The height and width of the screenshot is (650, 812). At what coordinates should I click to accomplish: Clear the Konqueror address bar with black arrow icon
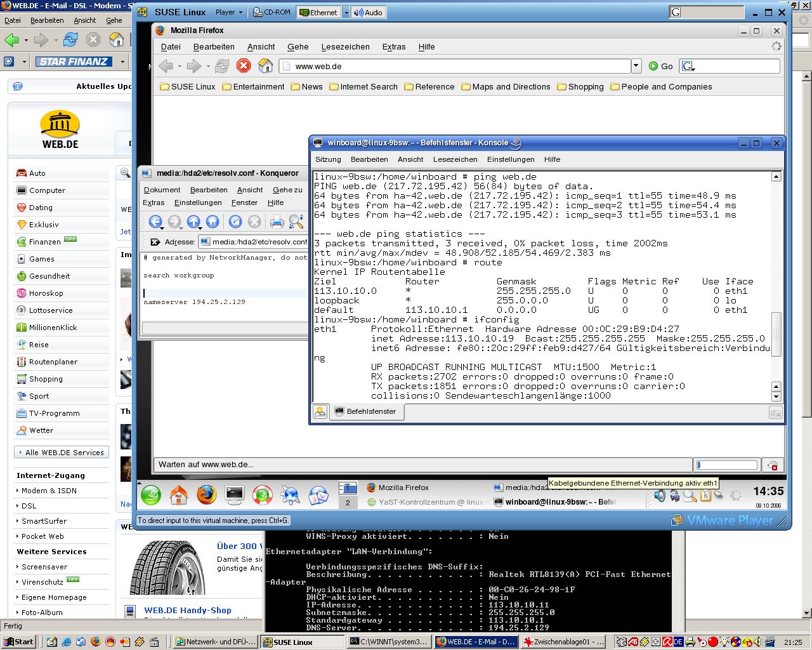point(155,242)
